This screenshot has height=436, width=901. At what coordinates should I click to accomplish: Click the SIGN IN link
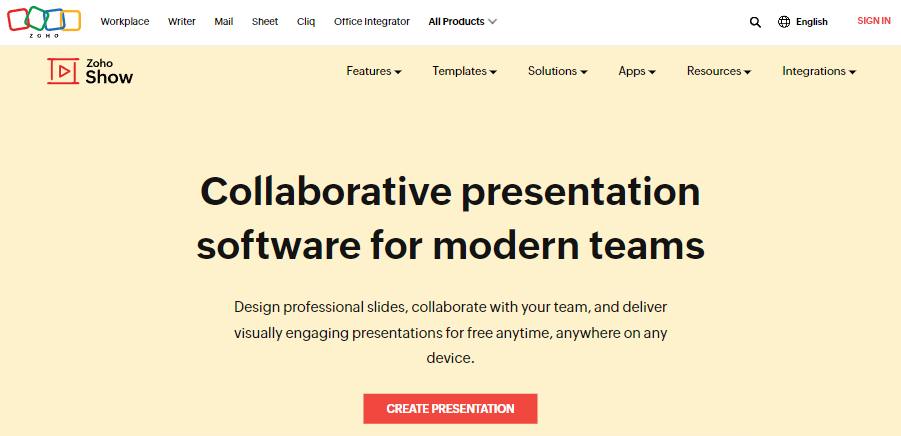873,21
